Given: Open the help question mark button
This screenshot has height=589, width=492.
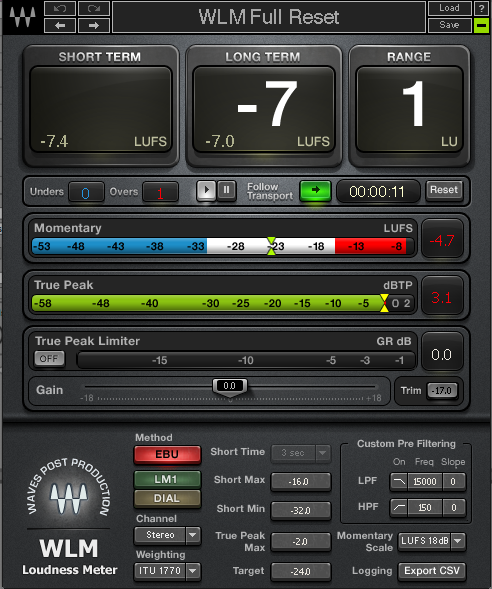Looking at the screenshot, I should tap(481, 8).
